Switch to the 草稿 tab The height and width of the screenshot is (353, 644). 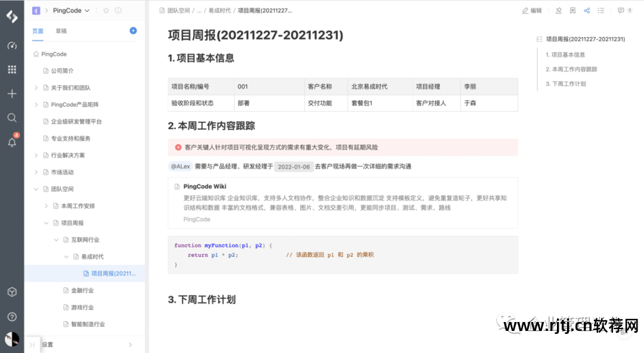(x=61, y=31)
